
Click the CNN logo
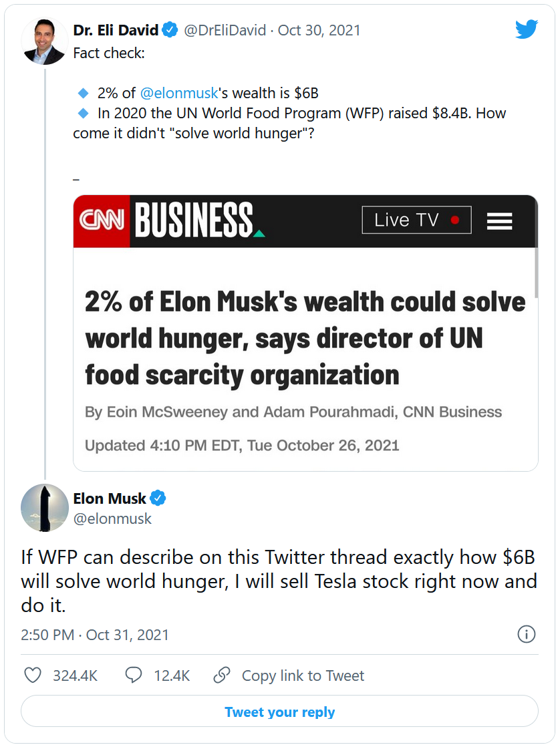[x=102, y=220]
